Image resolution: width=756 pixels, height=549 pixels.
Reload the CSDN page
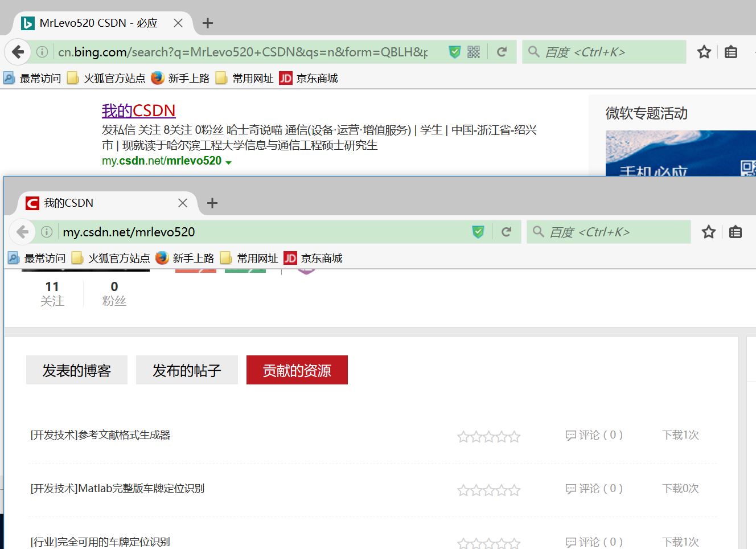506,232
